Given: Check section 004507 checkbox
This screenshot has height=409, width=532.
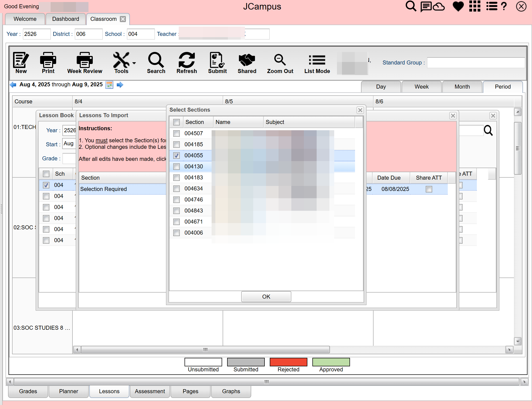Looking at the screenshot, I should coord(176,133).
